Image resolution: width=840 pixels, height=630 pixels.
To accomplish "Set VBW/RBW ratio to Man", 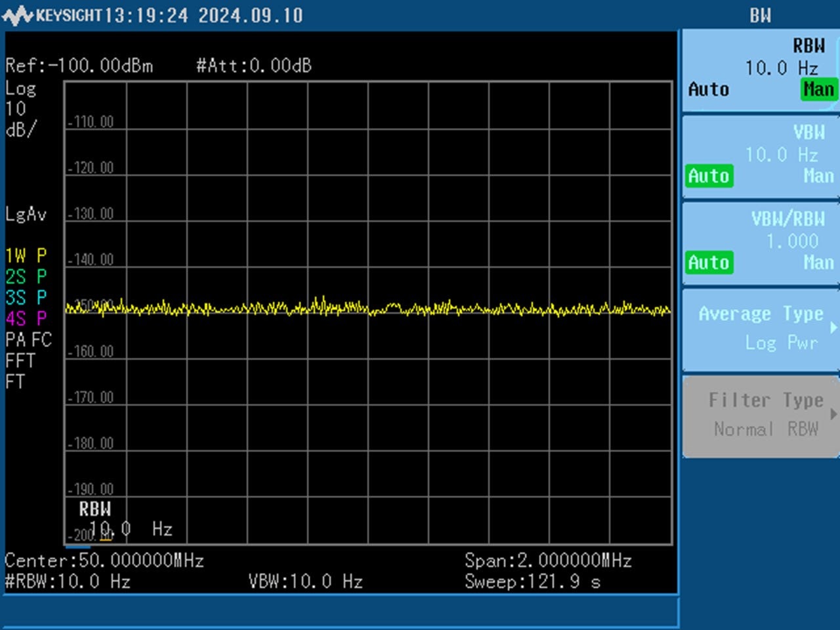I will (x=818, y=262).
